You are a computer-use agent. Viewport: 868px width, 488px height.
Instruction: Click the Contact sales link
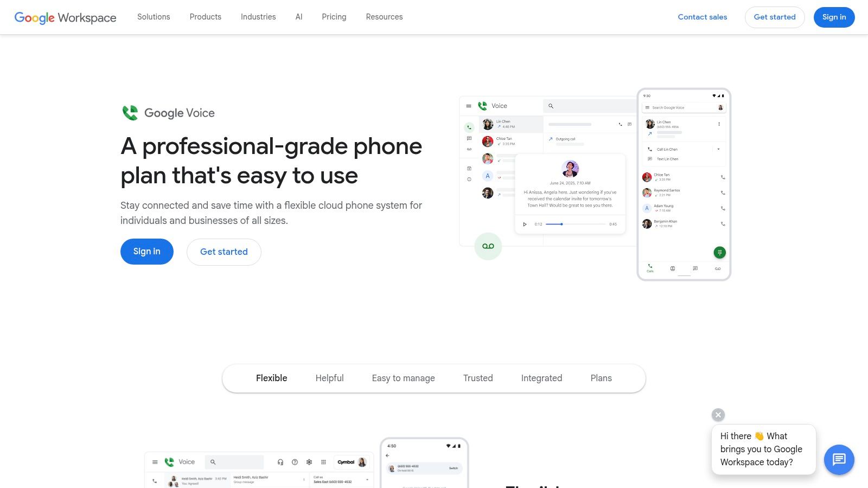click(702, 17)
